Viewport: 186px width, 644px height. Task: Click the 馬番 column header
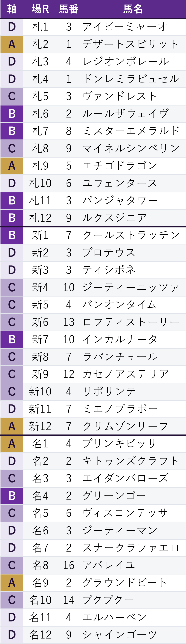pyautogui.click(x=69, y=9)
